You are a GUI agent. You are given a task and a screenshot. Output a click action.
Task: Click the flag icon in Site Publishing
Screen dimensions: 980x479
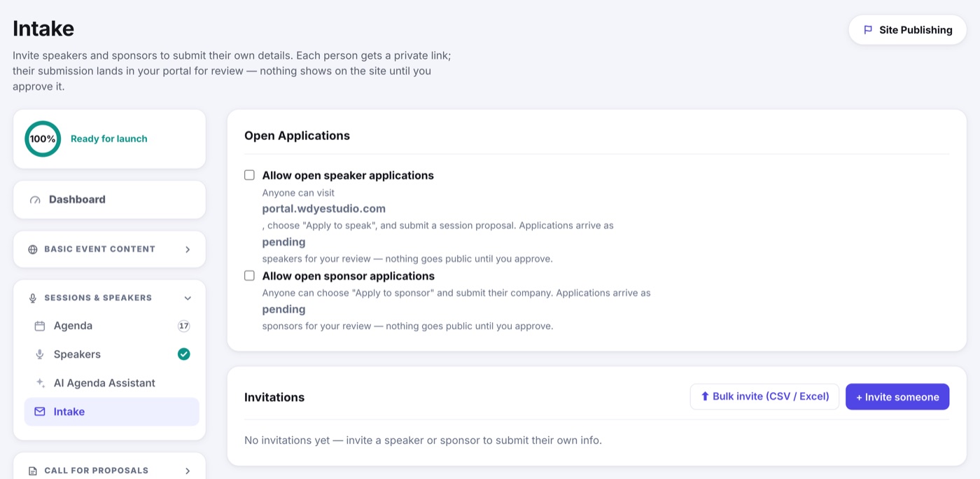(x=868, y=30)
